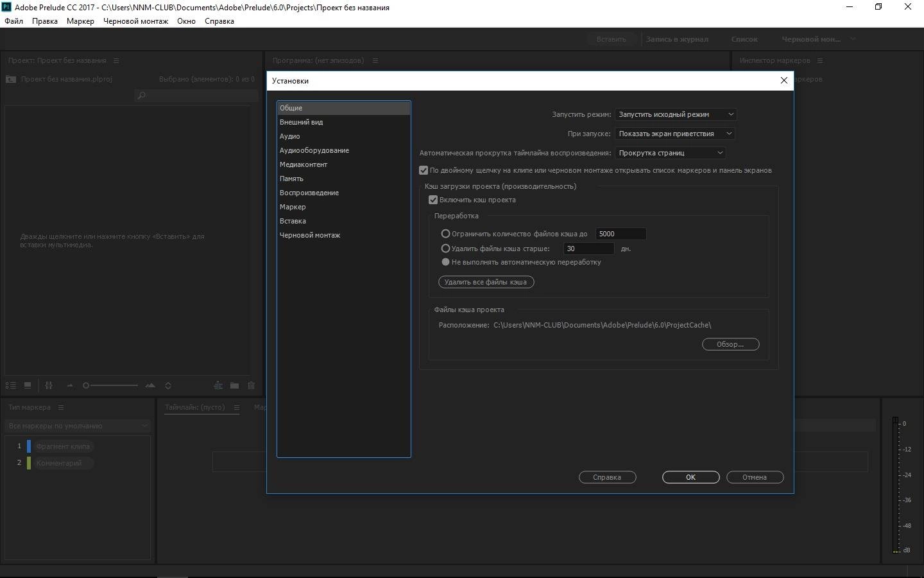Open Все маркеры по умолчанию dropdown

tap(78, 426)
